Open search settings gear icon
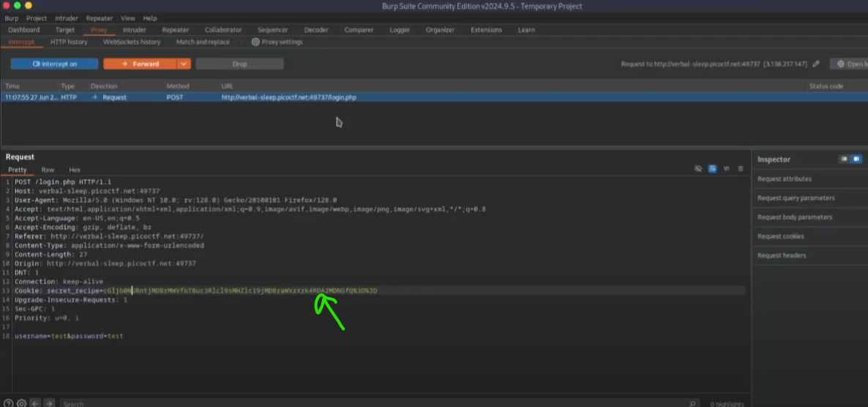This screenshot has height=407, width=868. pyautogui.click(x=21, y=403)
